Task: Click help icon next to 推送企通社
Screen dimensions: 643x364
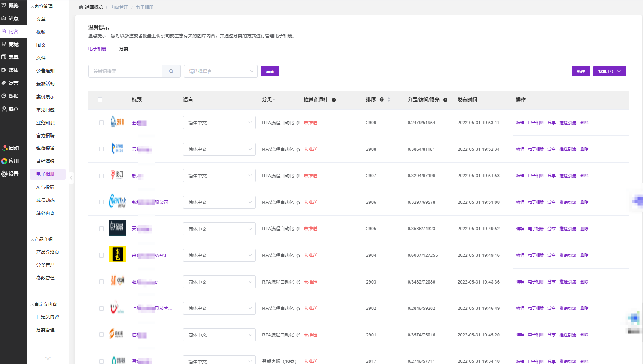Action: click(334, 100)
